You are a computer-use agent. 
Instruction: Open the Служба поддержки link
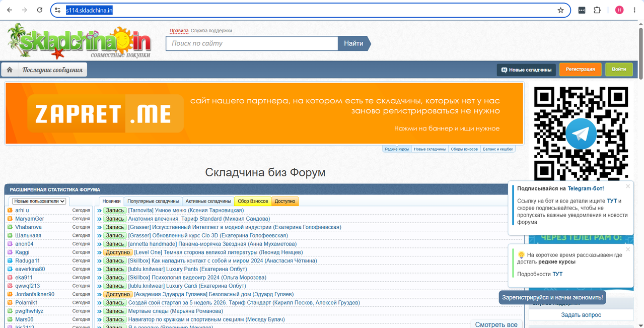click(211, 31)
